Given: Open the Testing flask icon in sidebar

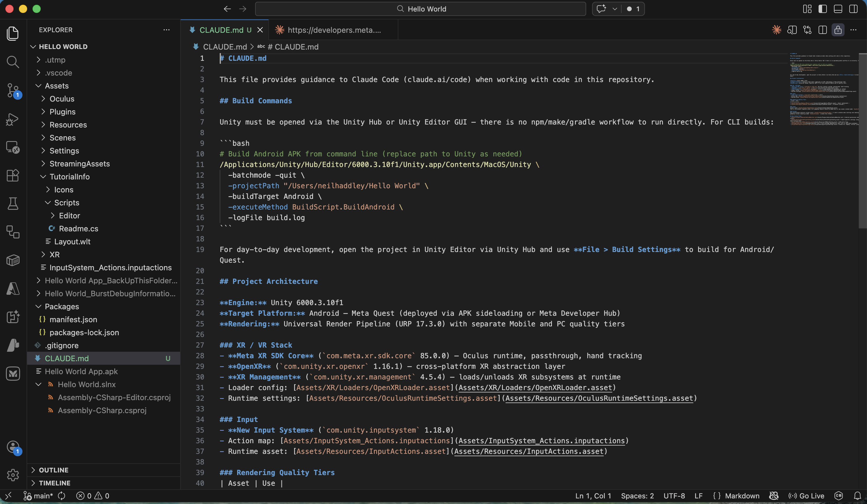Looking at the screenshot, I should (x=13, y=204).
